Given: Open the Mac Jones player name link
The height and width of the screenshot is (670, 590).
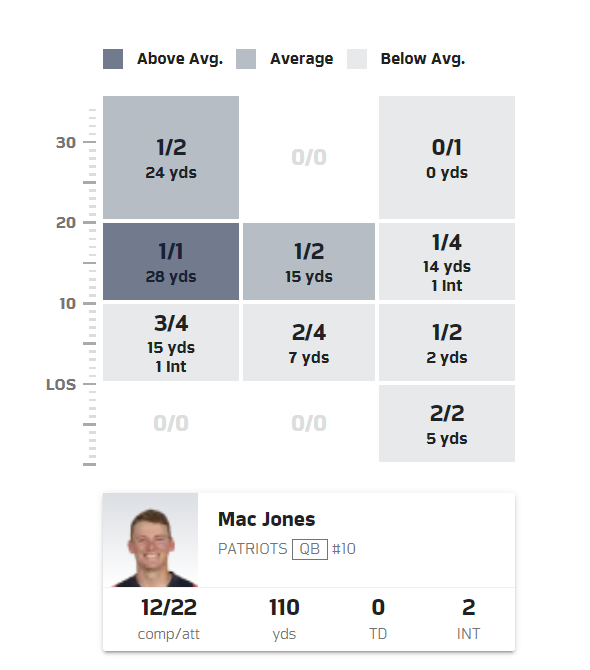Looking at the screenshot, I should coord(267,519).
